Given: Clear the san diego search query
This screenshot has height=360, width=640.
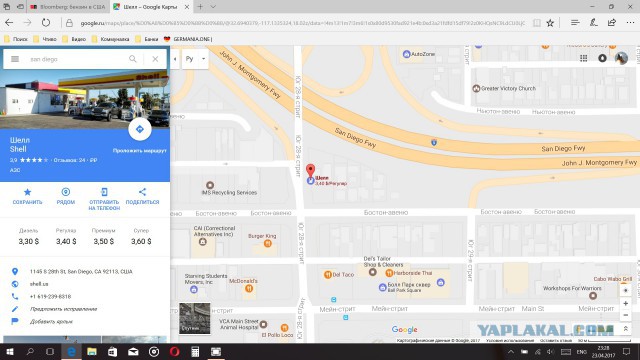Looking at the screenshot, I should tap(155, 59).
